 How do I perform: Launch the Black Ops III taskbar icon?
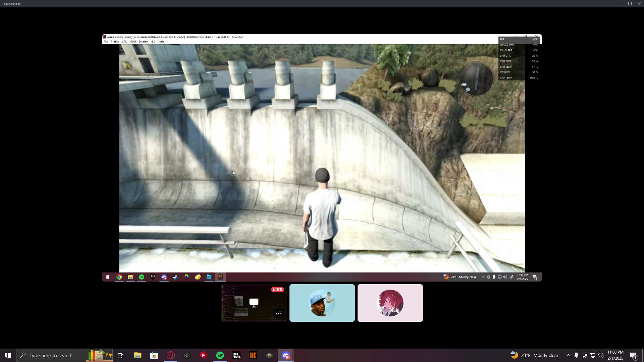point(253,355)
